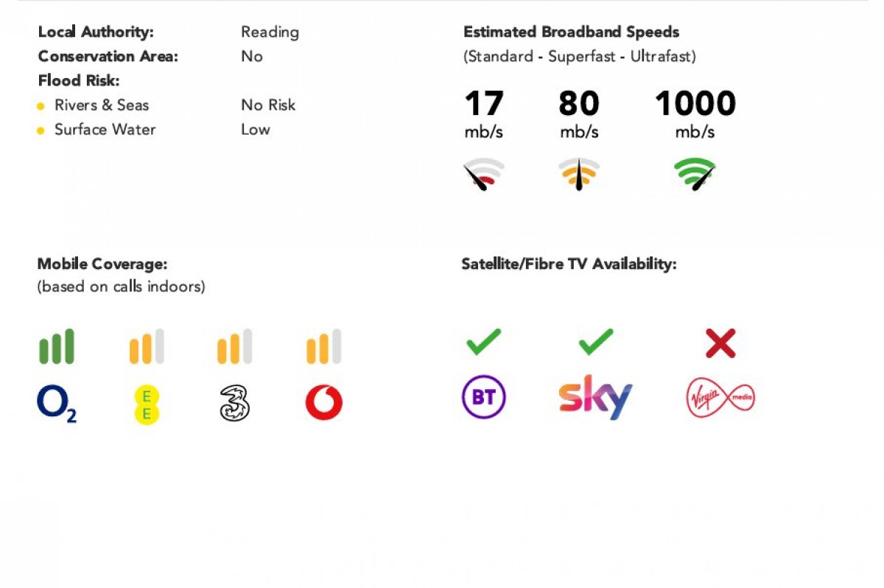This screenshot has width=884, height=588.
Task: Select the Sky TV logo
Action: pyautogui.click(x=595, y=397)
